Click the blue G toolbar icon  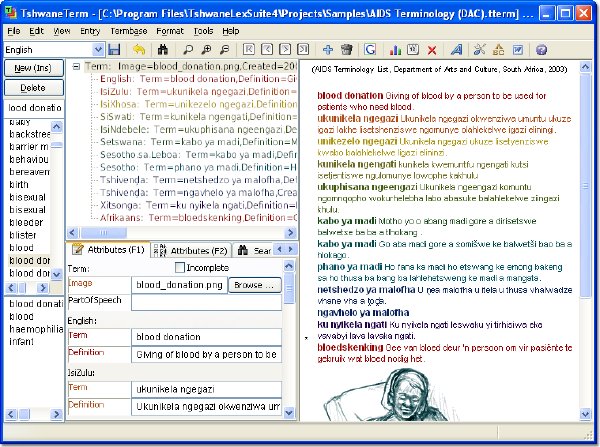pyautogui.click(x=370, y=50)
